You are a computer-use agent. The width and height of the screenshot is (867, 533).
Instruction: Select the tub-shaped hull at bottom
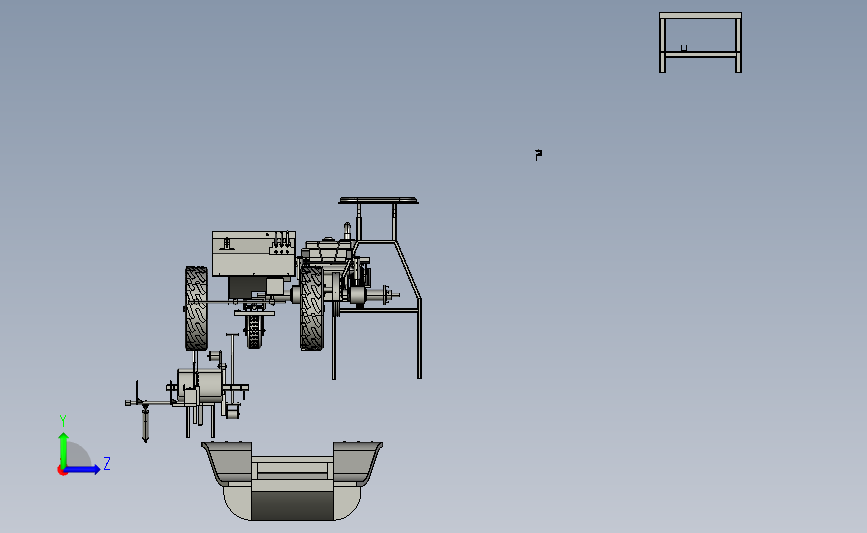[x=292, y=480]
